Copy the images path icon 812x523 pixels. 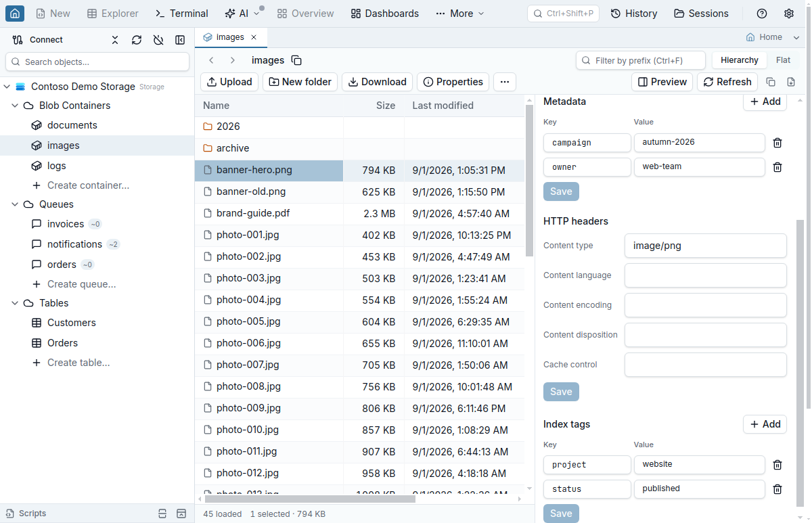(296, 60)
